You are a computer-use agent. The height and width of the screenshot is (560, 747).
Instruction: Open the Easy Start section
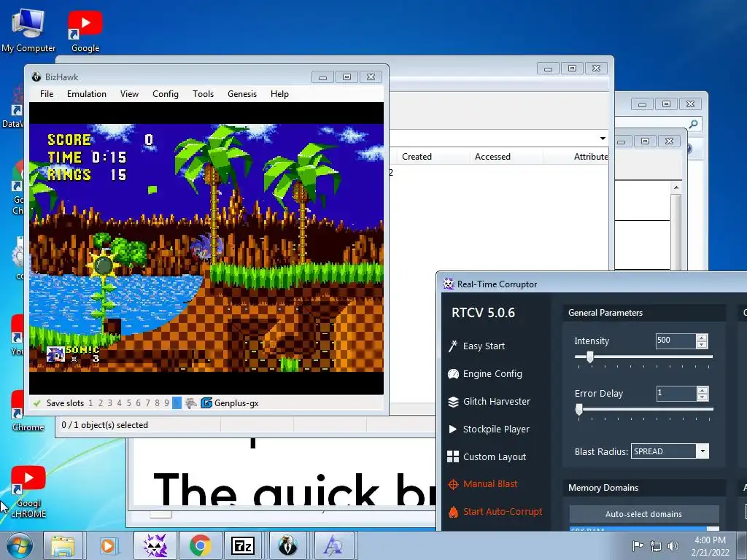point(476,346)
